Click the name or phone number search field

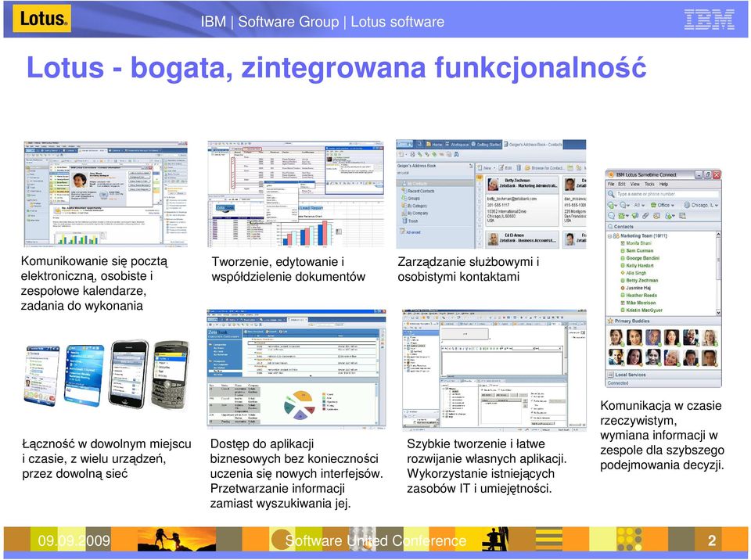[667, 194]
